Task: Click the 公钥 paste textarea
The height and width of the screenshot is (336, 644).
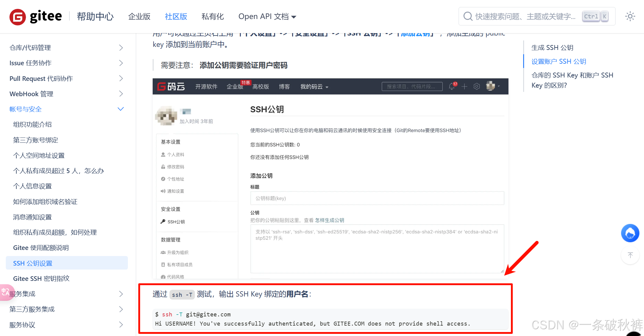Action: click(x=377, y=248)
